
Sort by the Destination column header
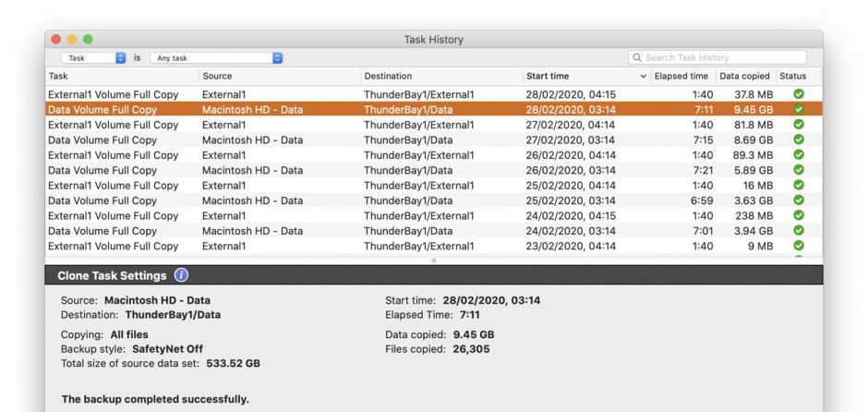click(x=439, y=76)
